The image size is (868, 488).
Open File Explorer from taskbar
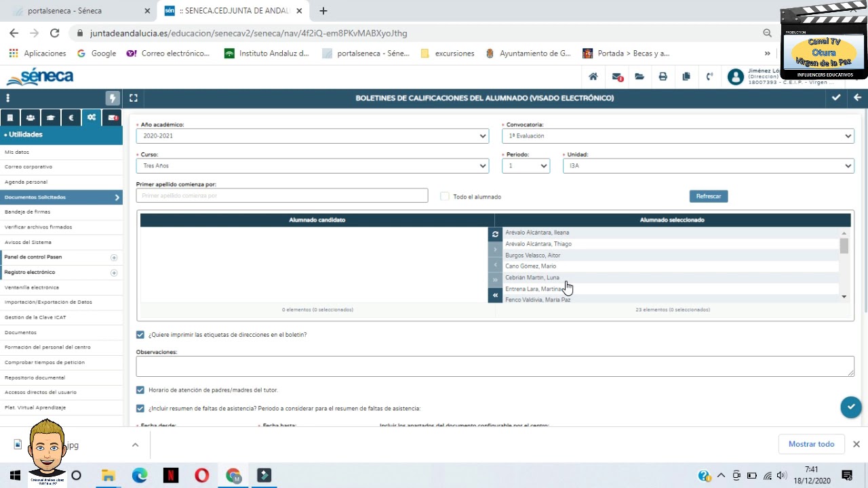pos(108,475)
